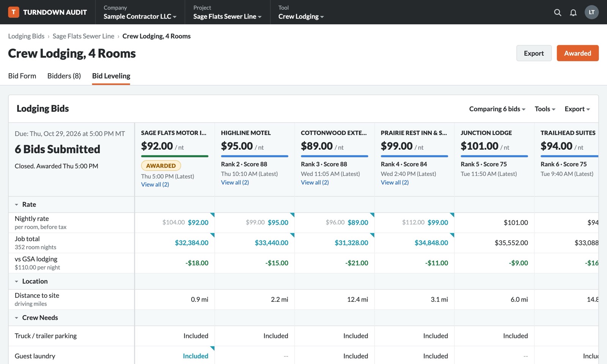
Task: Open View all (2) for Sage Flats Motor
Action: point(155,184)
